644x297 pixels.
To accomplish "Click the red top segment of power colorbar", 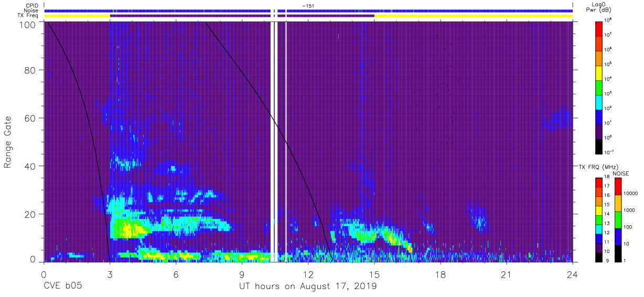I will point(599,28).
